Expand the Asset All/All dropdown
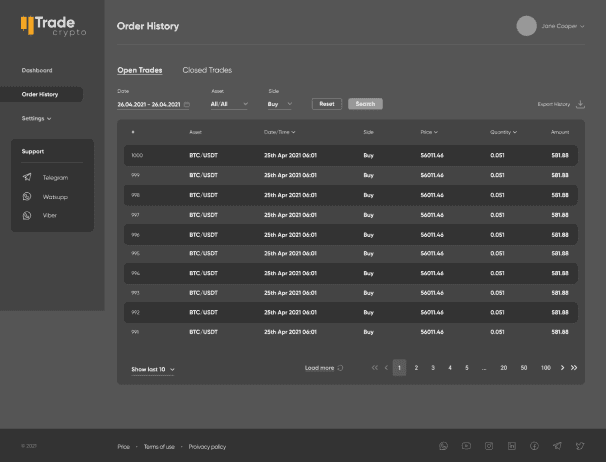Viewport: 606px width, 462px height. [x=229, y=104]
